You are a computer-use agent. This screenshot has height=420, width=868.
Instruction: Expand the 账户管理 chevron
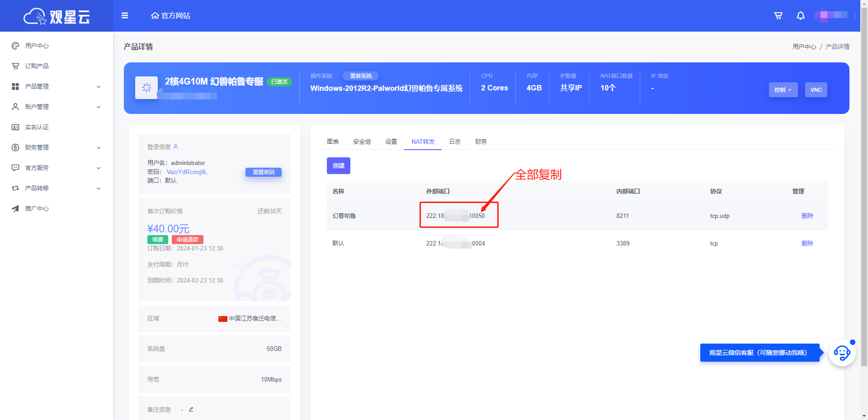(x=99, y=107)
